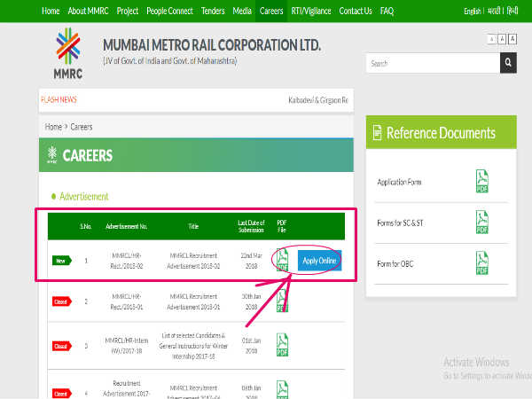Click the search magnifier button

tap(508, 63)
